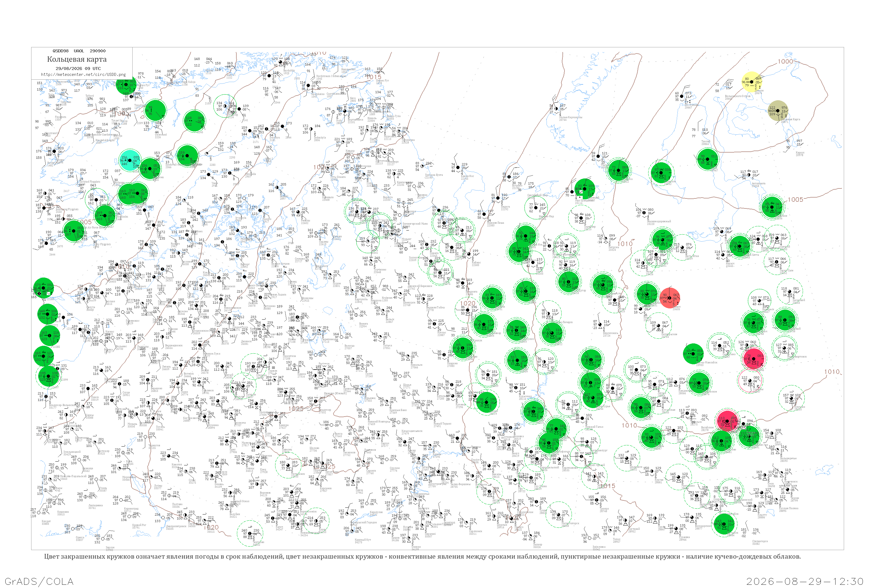The width and height of the screenshot is (882, 588).
Task: Select the Нижневартовск dashed station circle
Action: coord(784,348)
